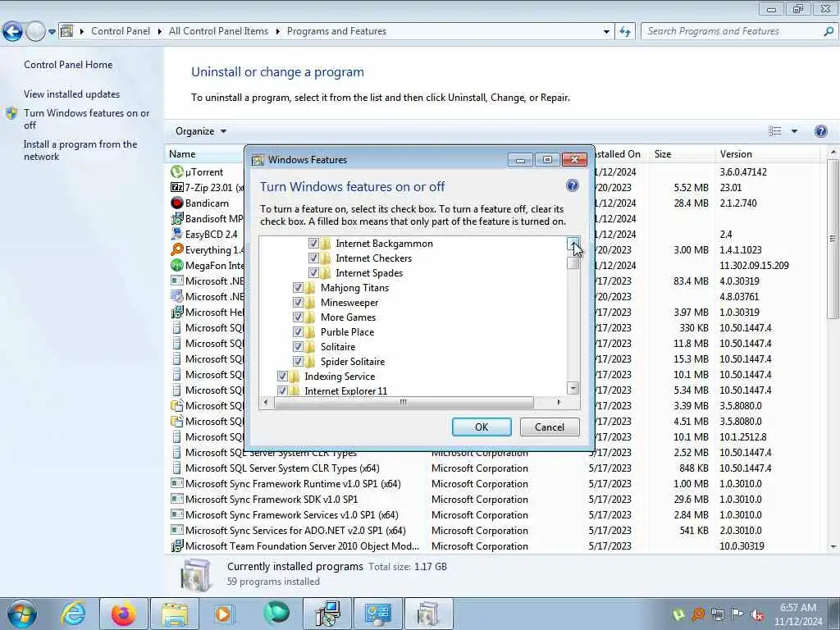The height and width of the screenshot is (630, 840).
Task: Click the forward navigation arrow button
Action: pyautogui.click(x=35, y=31)
